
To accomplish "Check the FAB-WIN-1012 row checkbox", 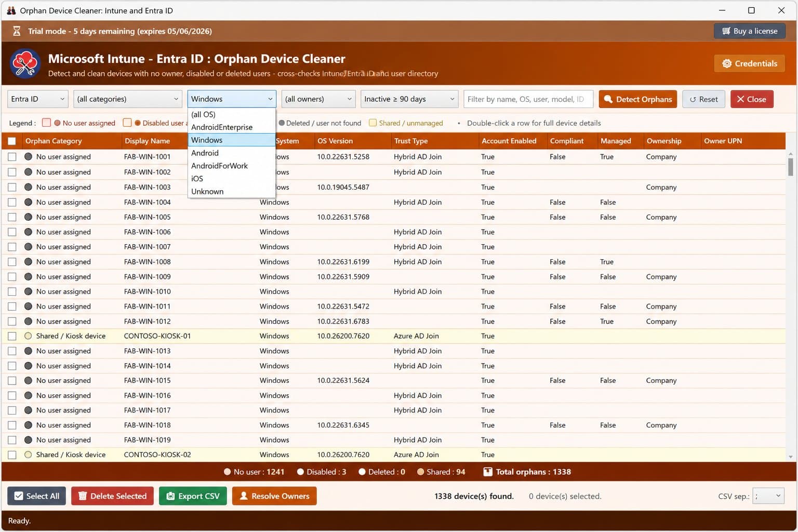I will (12, 322).
